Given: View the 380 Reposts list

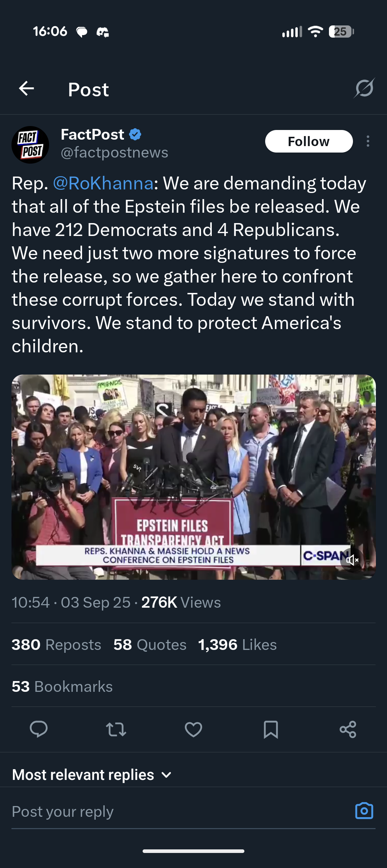Looking at the screenshot, I should [56, 645].
